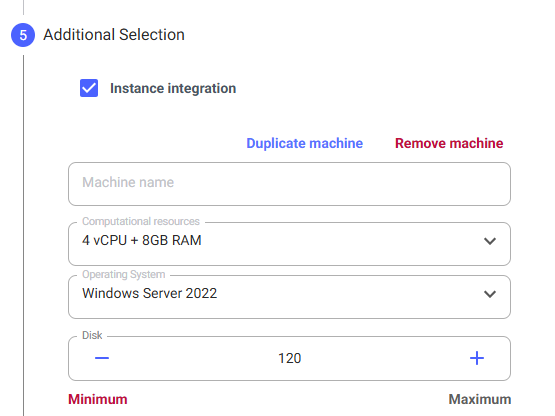Set disk size to Maximum

[x=480, y=399]
